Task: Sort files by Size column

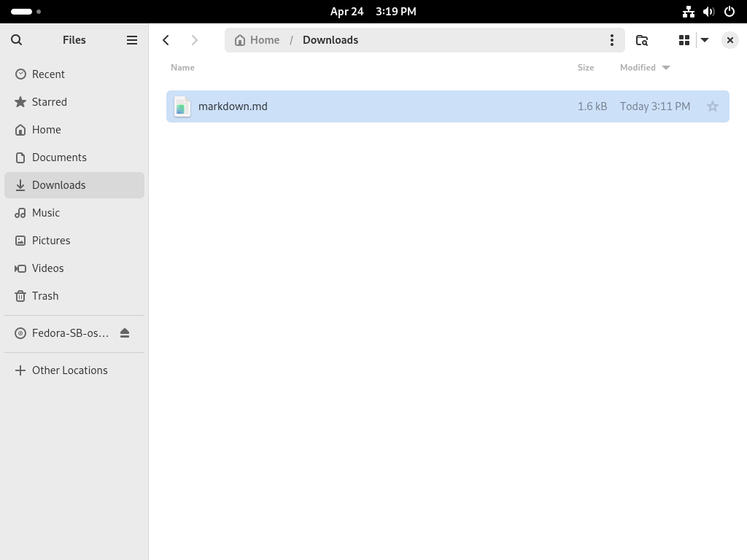Action: pyautogui.click(x=586, y=68)
